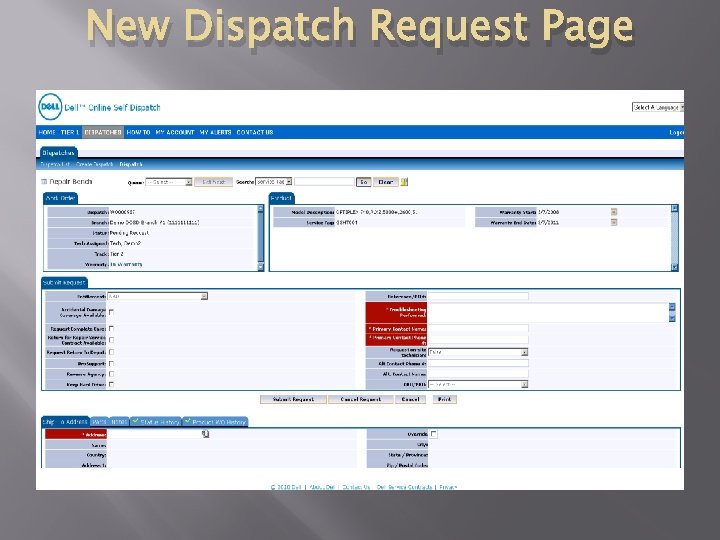Open the CONTACT US menu item
Image resolution: width=720 pixels, height=540 pixels.
point(255,132)
